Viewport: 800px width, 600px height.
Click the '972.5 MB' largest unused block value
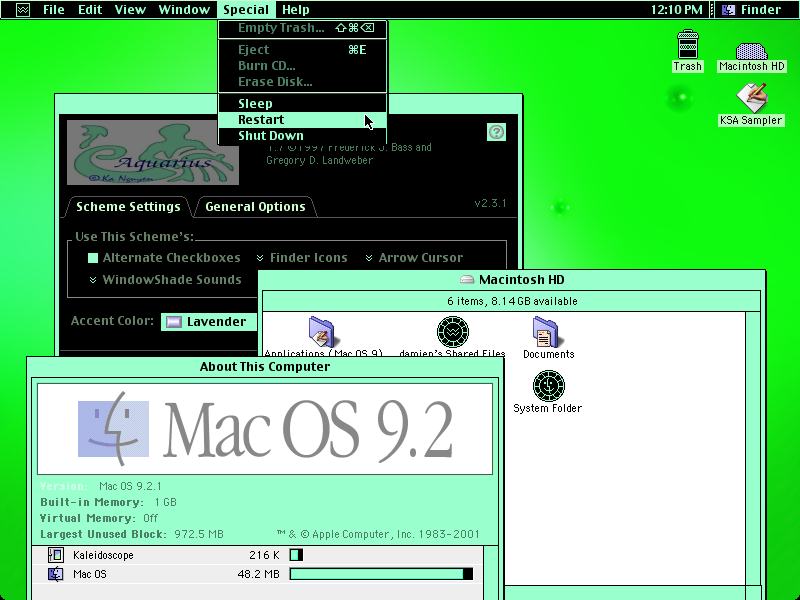tap(199, 534)
